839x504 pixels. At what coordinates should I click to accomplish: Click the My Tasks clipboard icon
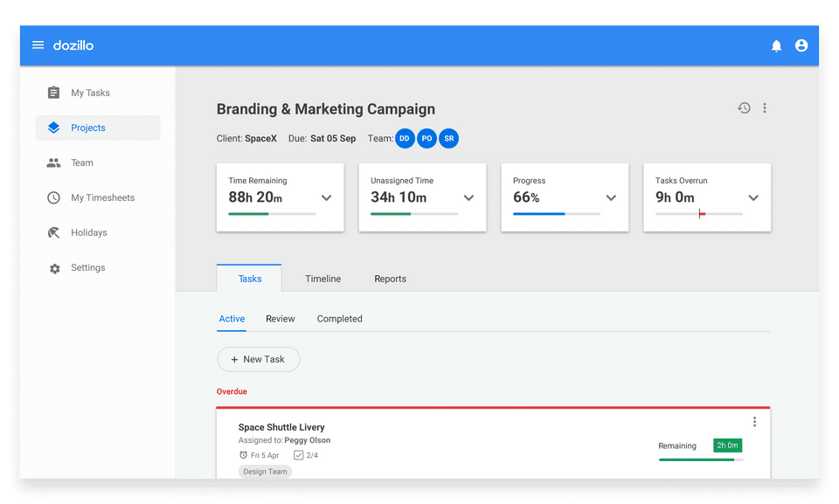53,93
